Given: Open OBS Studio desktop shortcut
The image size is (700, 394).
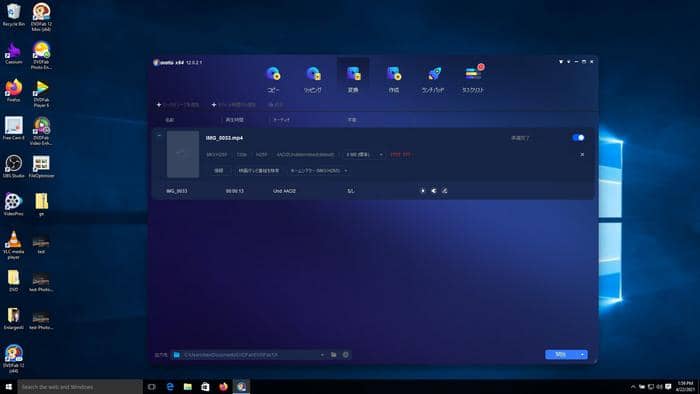Looking at the screenshot, I should click(13, 166).
